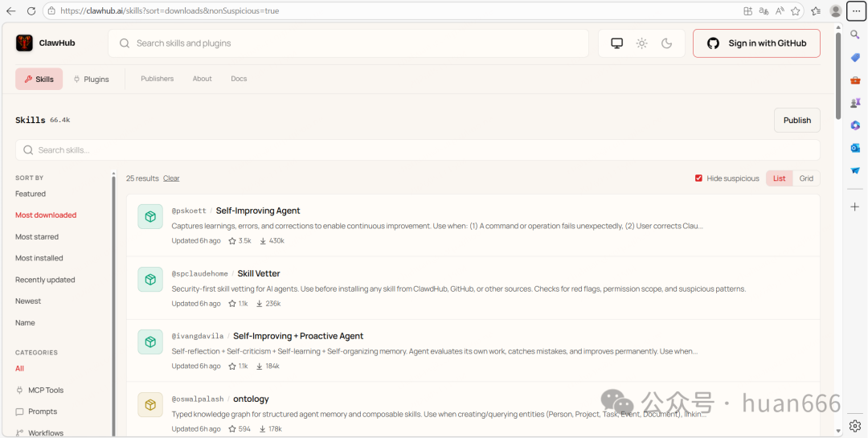
Task: Click the ontology yellow package icon
Action: click(150, 405)
